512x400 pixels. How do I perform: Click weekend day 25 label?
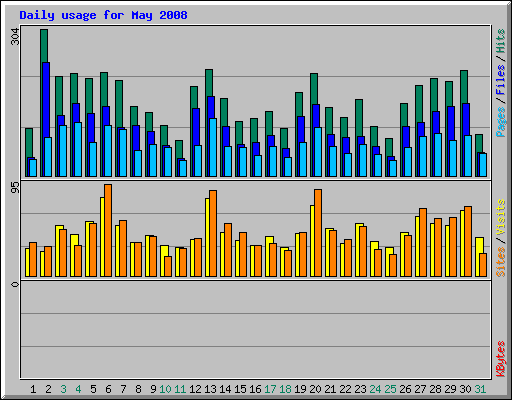(390, 389)
